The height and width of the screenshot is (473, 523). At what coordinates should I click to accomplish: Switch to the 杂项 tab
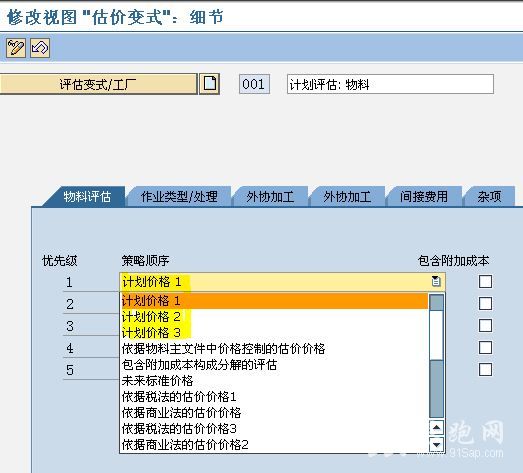click(x=489, y=197)
